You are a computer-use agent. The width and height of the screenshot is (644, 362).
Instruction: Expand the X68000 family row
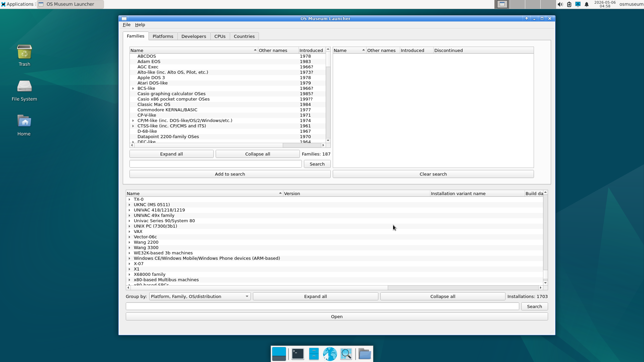129,275
